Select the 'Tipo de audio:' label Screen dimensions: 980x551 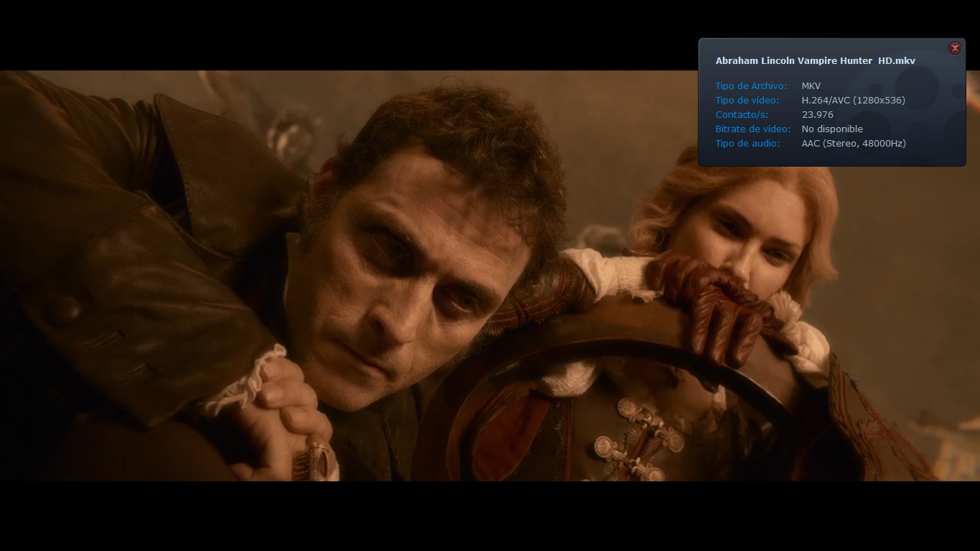point(748,144)
